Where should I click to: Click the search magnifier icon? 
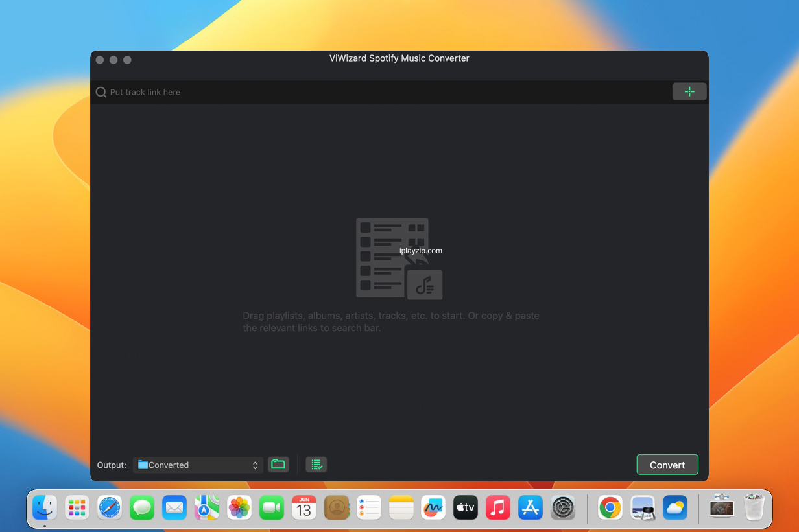tap(101, 92)
